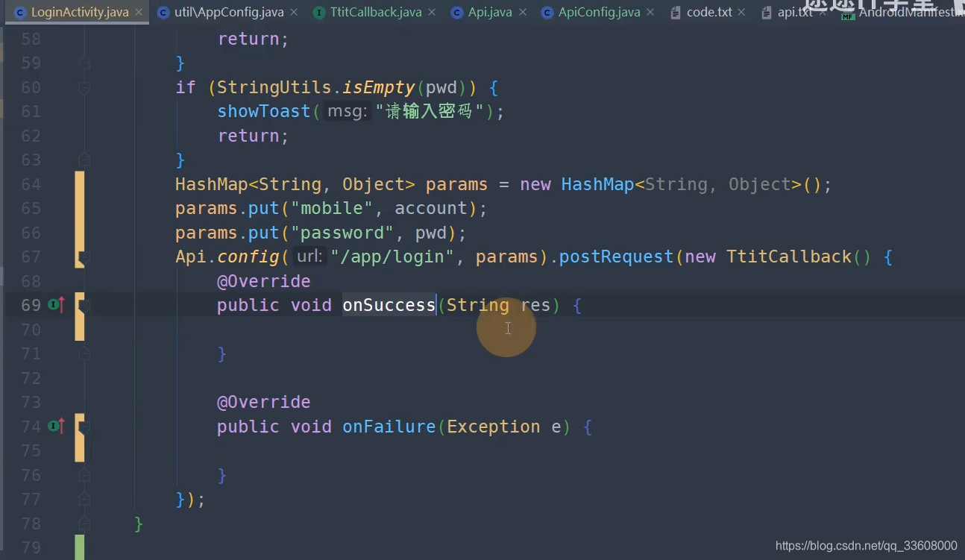Click the msg: parameter hint
This screenshot has width=965, height=560.
coord(349,111)
